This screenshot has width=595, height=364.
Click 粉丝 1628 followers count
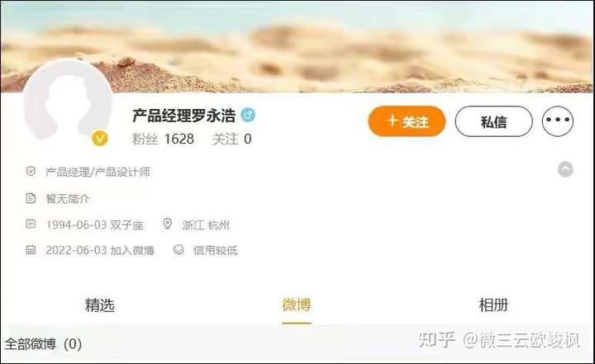[163, 139]
